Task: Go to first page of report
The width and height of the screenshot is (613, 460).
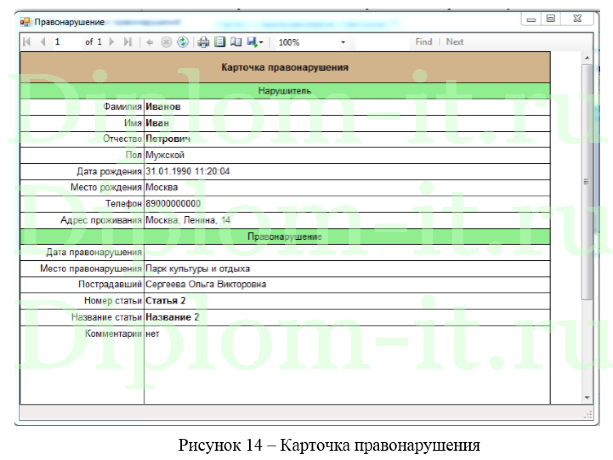Action: [27, 42]
